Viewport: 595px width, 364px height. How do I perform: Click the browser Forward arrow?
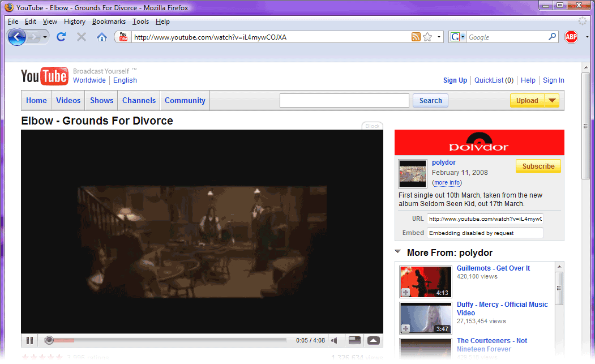34,37
